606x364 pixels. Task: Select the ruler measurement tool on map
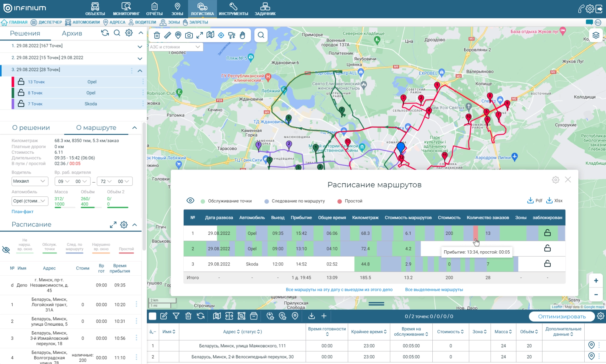point(167,35)
